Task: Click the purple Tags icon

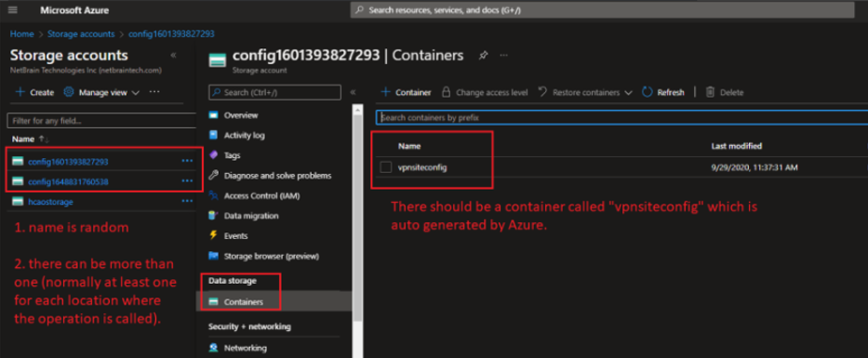Action: coord(213,155)
